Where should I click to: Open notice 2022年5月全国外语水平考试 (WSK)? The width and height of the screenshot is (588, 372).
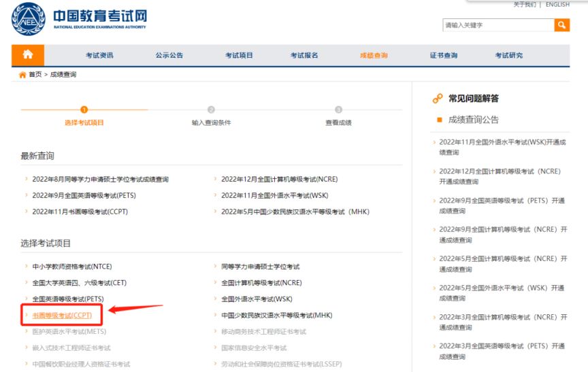502,293
